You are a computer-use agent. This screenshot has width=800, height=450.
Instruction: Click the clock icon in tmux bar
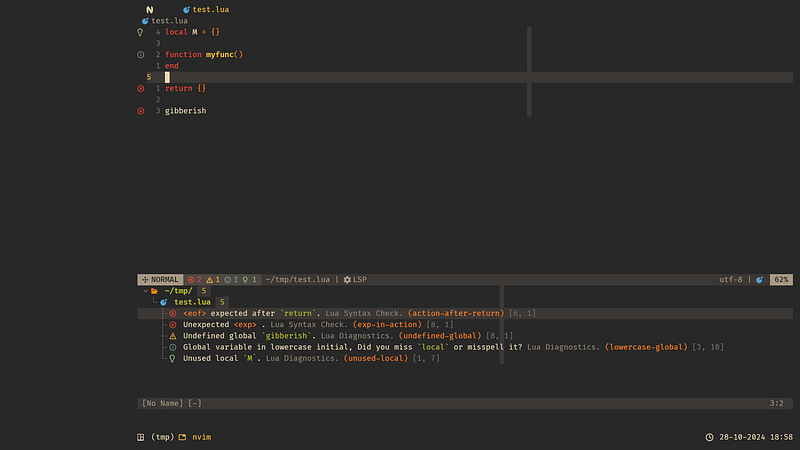pyautogui.click(x=709, y=437)
